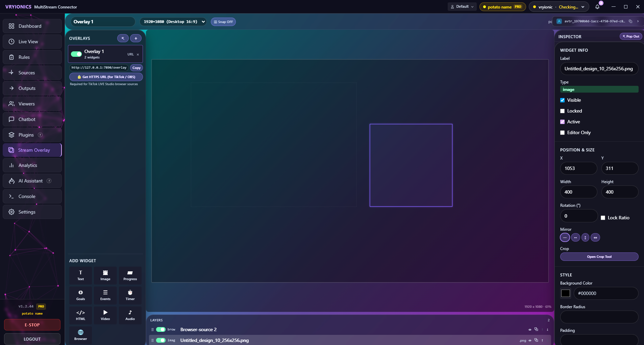Viewport: 644px width, 345px height.
Task: Mirror the image horizontally
Action: [x=575, y=238]
